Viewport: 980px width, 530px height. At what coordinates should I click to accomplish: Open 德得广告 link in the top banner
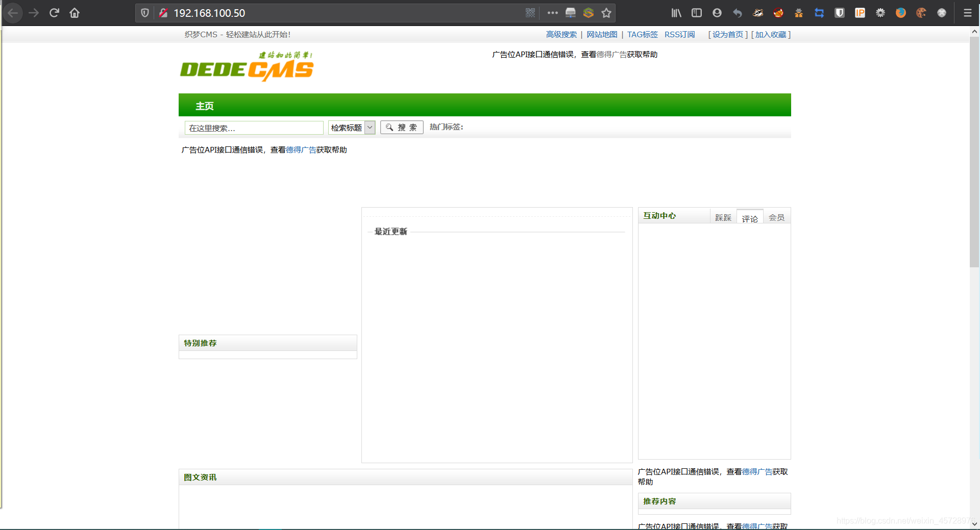(x=611, y=55)
